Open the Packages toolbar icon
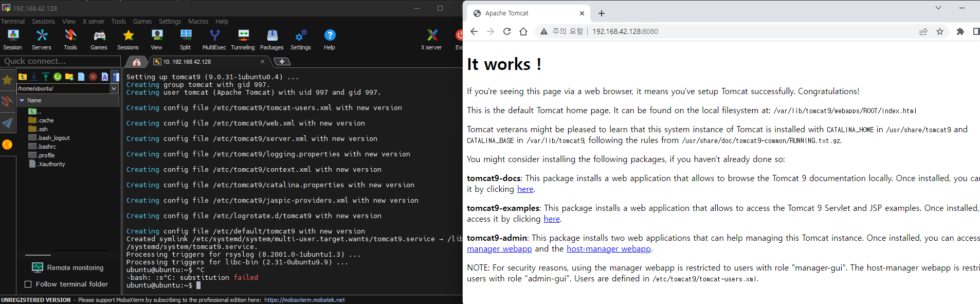The image size is (980, 304). point(272,40)
